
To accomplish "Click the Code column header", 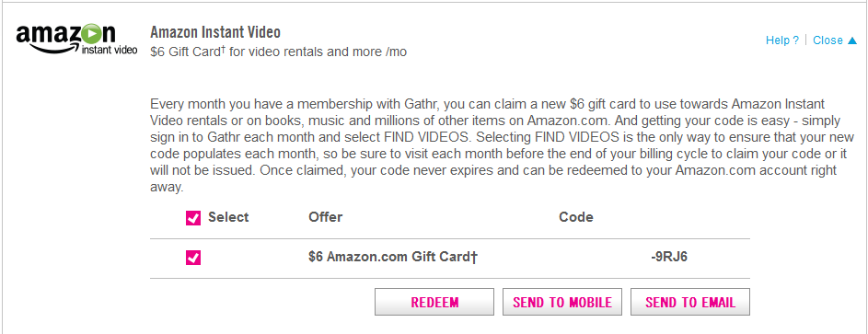I will (x=575, y=217).
